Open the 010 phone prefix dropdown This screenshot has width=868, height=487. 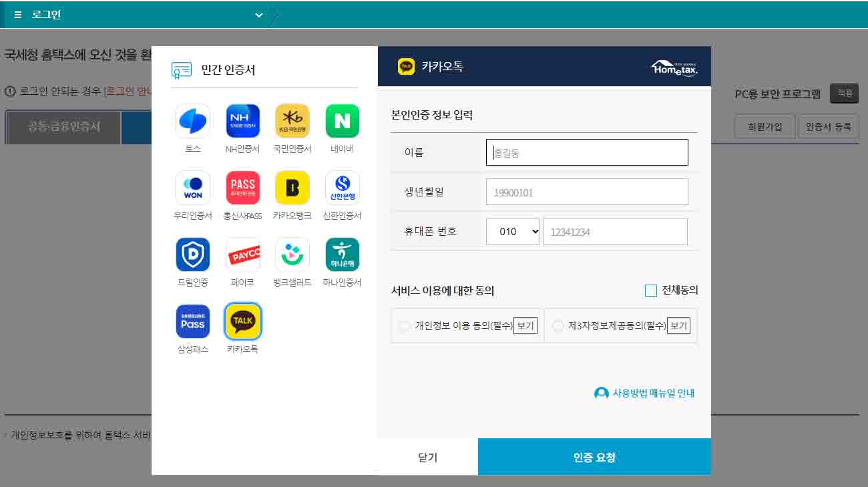(x=513, y=231)
